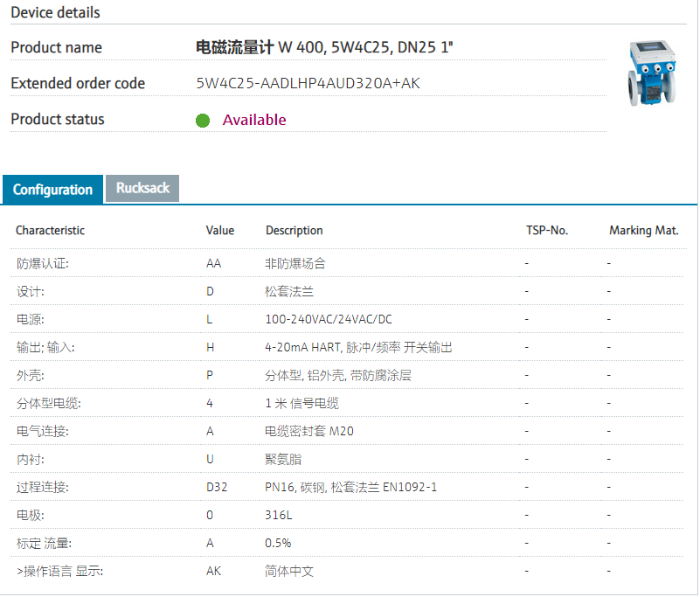Click the flowmeter product image thumbnail
Screen dimensions: 700x597
651,74
